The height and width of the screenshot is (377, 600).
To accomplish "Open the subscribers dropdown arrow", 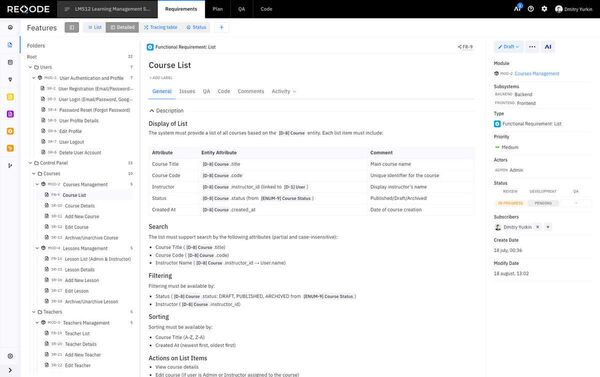I will pos(548,227).
